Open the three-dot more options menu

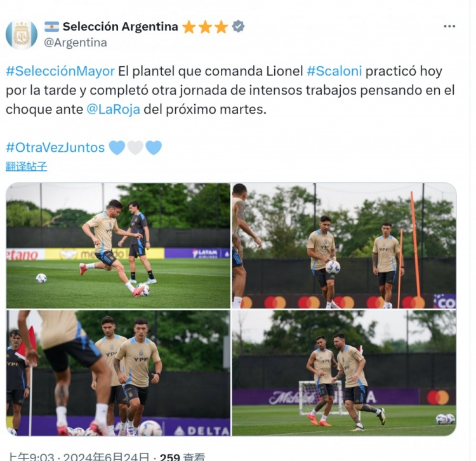pos(449,27)
